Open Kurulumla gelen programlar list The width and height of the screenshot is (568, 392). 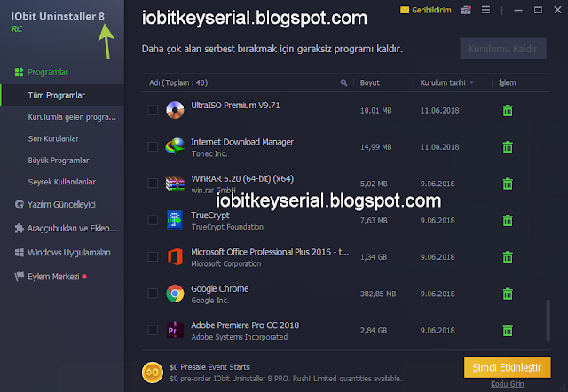click(x=72, y=117)
